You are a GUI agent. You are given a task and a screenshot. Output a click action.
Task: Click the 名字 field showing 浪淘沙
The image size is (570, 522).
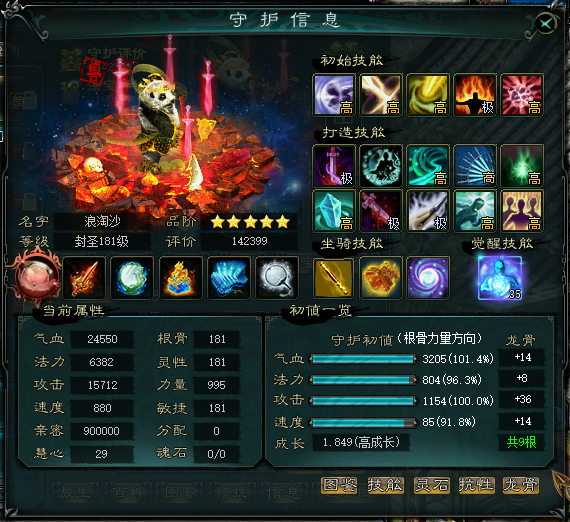point(102,221)
